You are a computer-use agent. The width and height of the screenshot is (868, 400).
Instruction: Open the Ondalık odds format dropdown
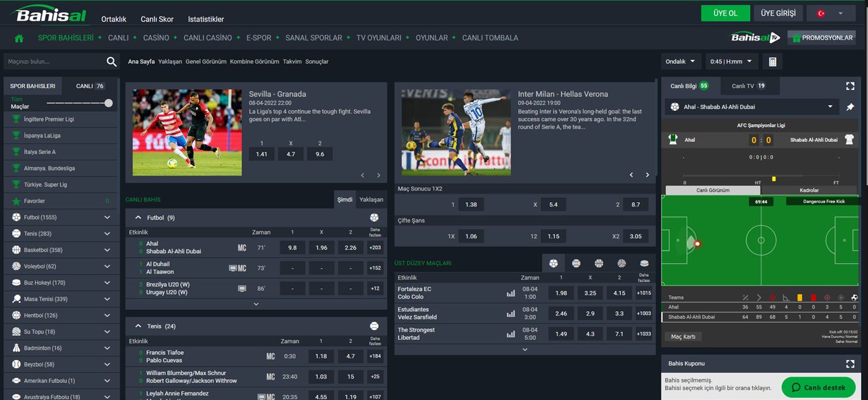pyautogui.click(x=680, y=61)
